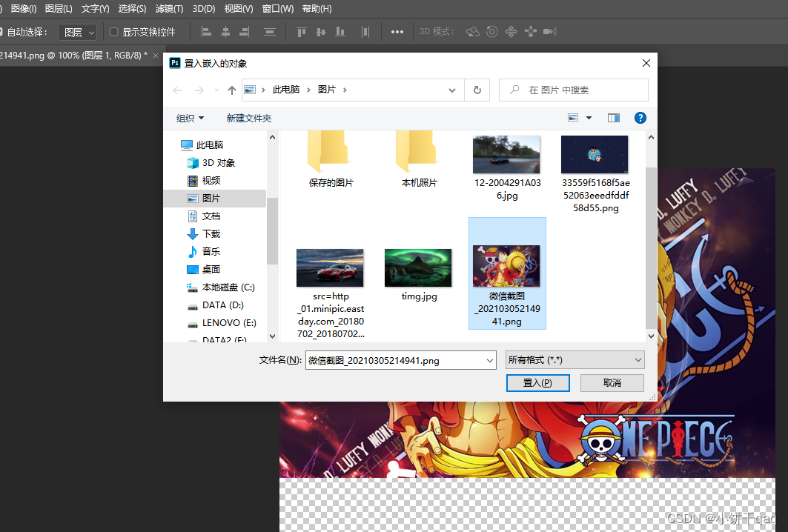Image resolution: width=788 pixels, height=532 pixels.
Task: Select the 3D rotate mode icon
Action: pyautogui.click(x=472, y=32)
